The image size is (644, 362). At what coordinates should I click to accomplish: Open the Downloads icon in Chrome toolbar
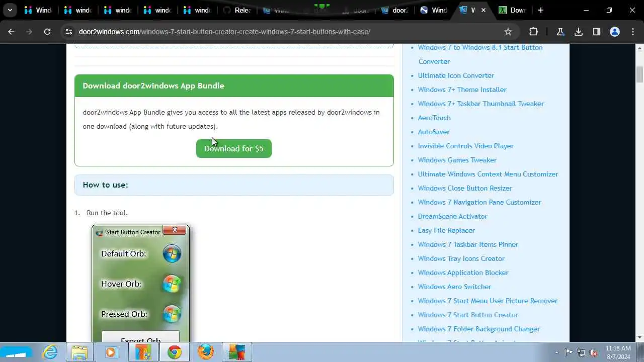click(x=579, y=32)
